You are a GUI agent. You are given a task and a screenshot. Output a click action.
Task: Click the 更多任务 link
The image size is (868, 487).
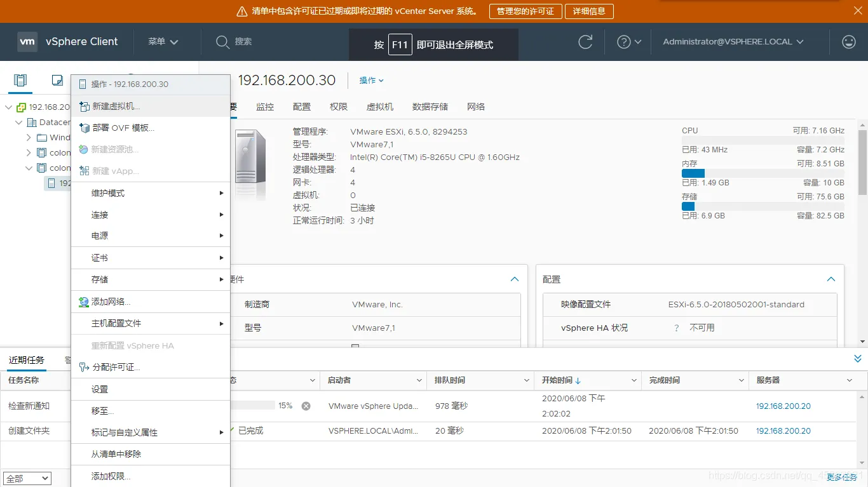pyautogui.click(x=843, y=477)
